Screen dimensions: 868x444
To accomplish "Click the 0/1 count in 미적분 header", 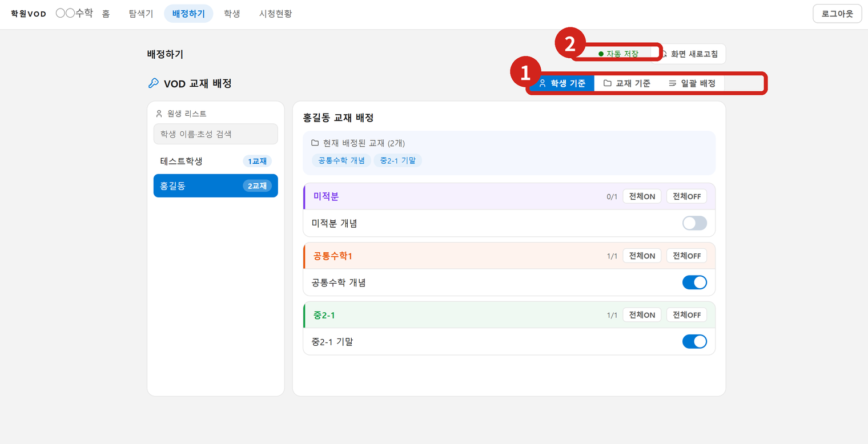I will pyautogui.click(x=612, y=197).
